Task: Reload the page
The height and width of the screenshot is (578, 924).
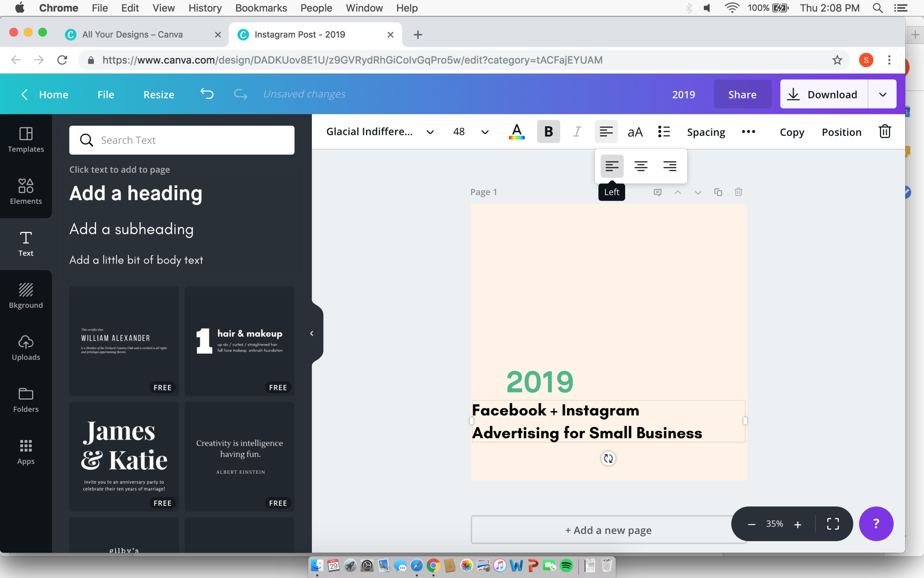Action: [x=62, y=60]
